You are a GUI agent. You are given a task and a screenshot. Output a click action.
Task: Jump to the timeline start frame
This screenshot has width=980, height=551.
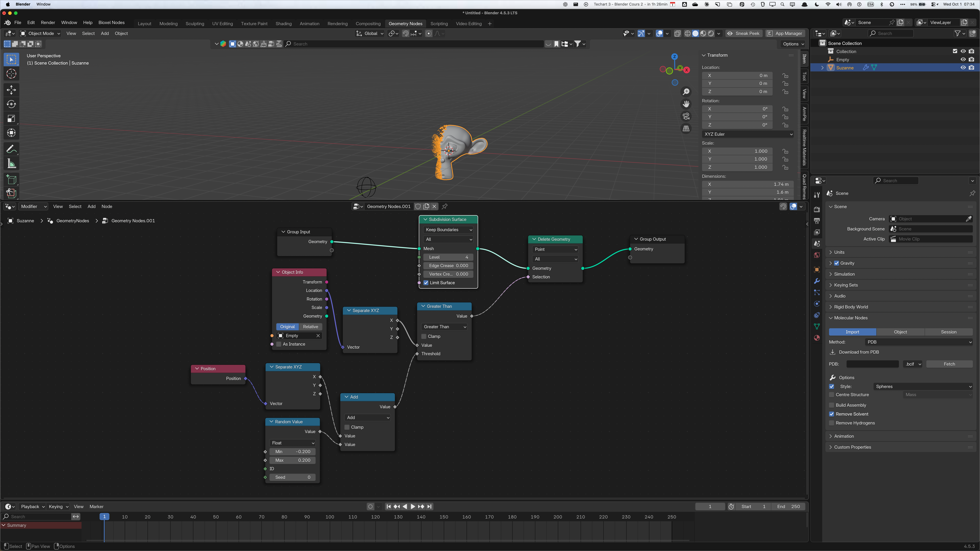click(388, 507)
